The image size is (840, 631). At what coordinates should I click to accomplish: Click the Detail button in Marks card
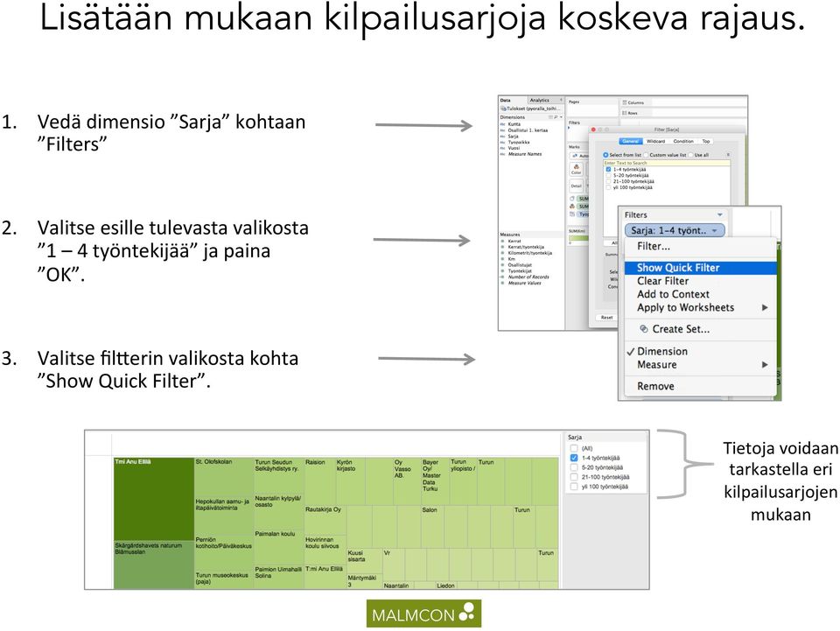[x=576, y=186]
